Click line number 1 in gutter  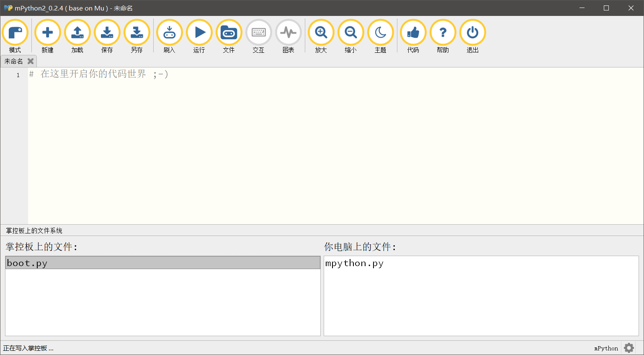(18, 75)
